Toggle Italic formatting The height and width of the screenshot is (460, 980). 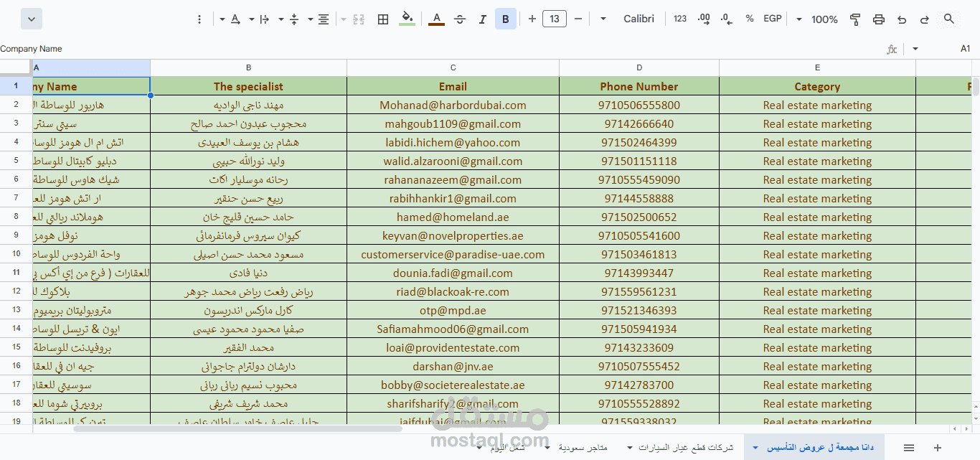pos(482,19)
